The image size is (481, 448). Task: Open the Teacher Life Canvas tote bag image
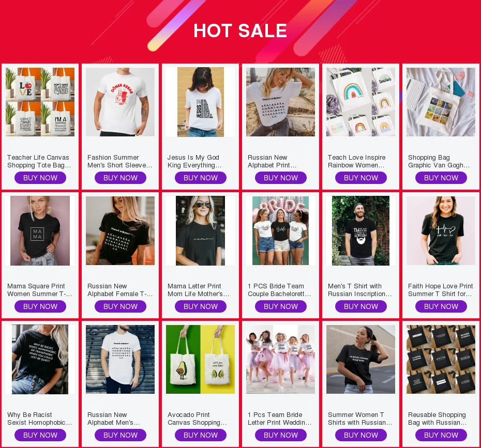click(x=40, y=102)
